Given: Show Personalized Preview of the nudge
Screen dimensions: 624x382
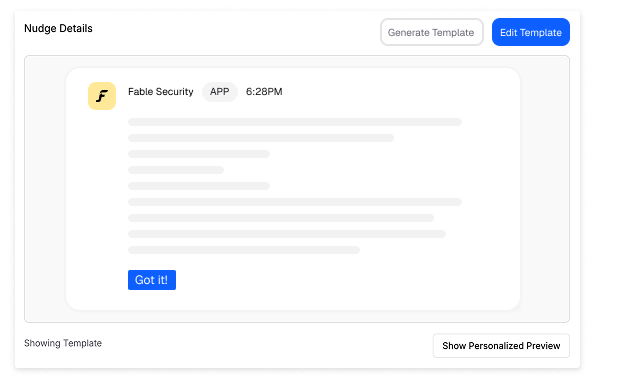Looking at the screenshot, I should coord(501,345).
